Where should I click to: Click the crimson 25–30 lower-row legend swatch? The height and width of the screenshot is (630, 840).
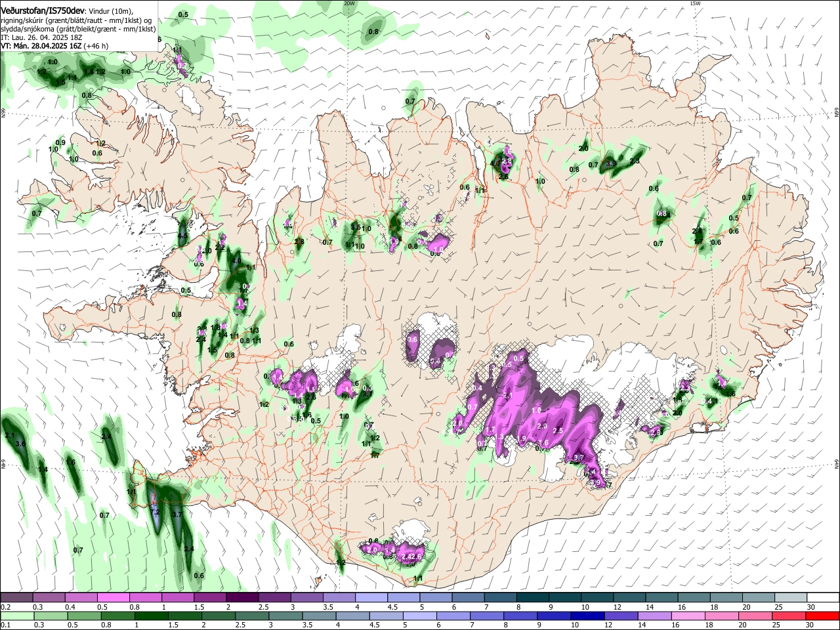click(789, 616)
